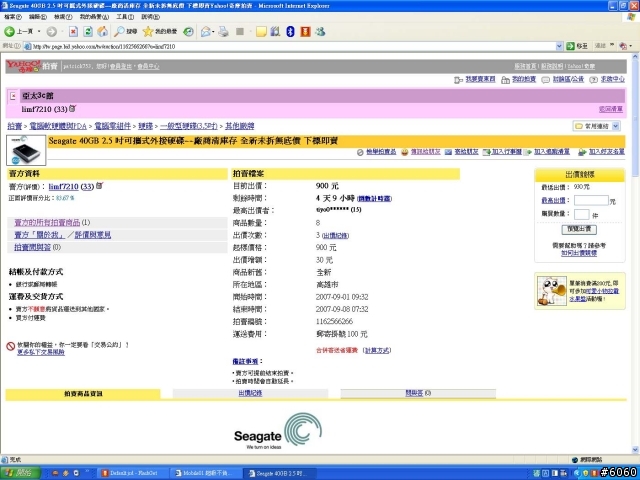Click the add-to-friends-list icon
The height and width of the screenshot is (480, 640).
582,152
